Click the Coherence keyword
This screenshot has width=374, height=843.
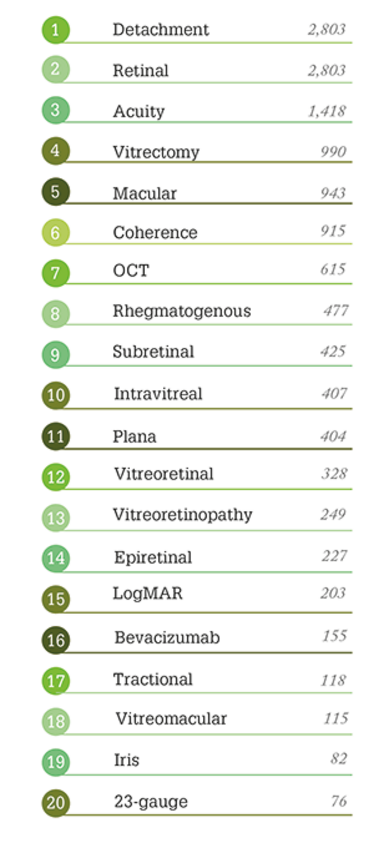155,233
